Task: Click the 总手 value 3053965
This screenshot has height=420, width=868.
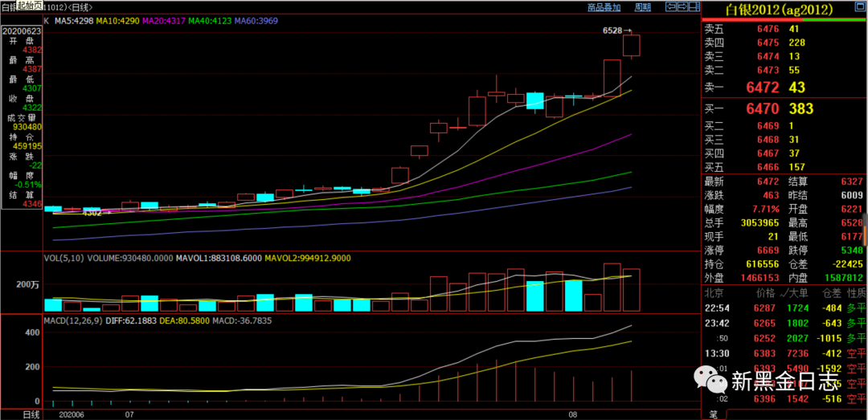Action: pyautogui.click(x=760, y=223)
